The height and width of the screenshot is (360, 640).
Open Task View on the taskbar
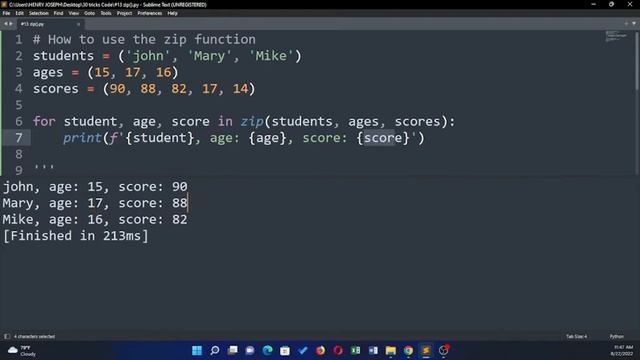click(233, 350)
